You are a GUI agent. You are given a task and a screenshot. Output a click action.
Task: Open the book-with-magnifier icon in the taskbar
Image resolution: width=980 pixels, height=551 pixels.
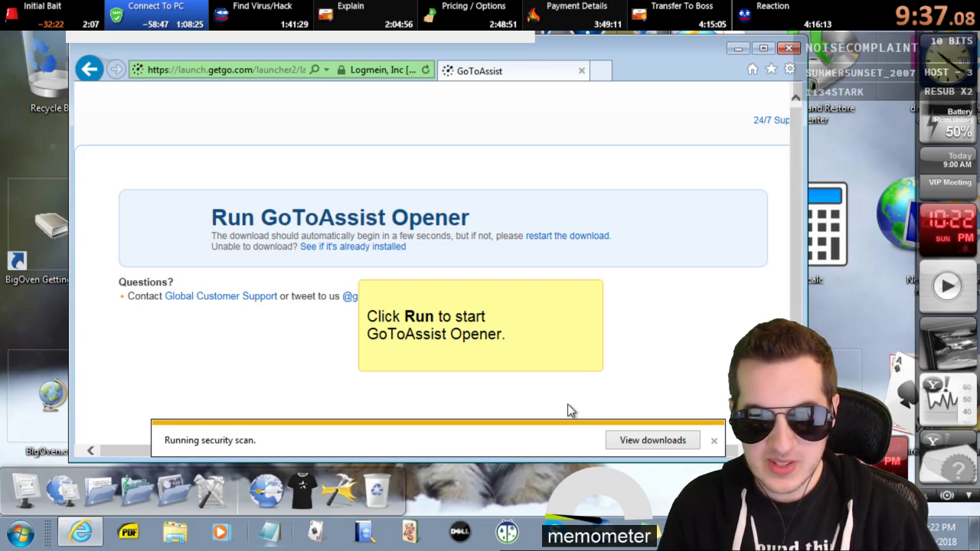(x=364, y=532)
